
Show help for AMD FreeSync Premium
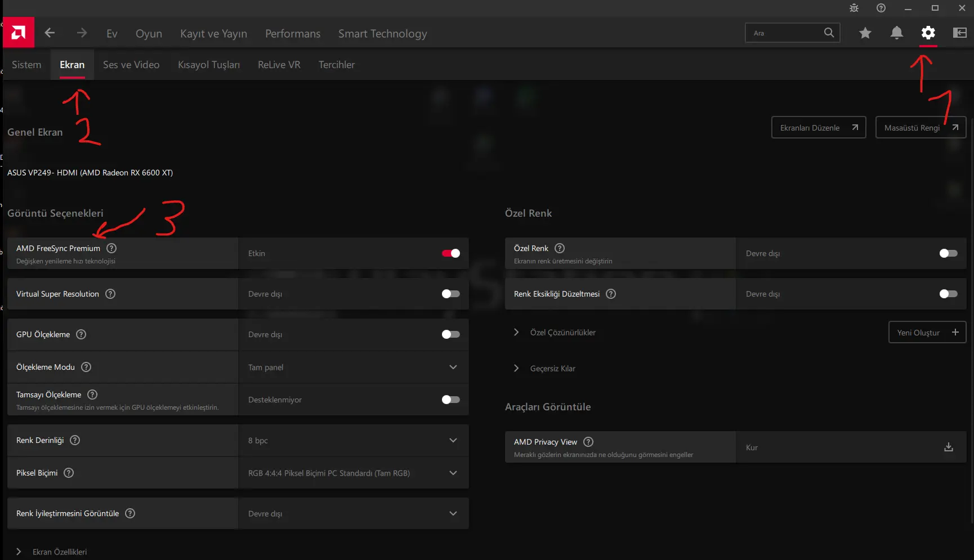111,248
